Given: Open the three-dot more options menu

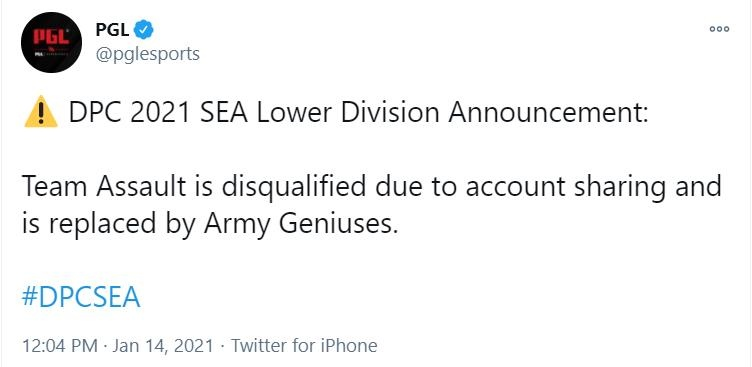Looking at the screenshot, I should [719, 29].
